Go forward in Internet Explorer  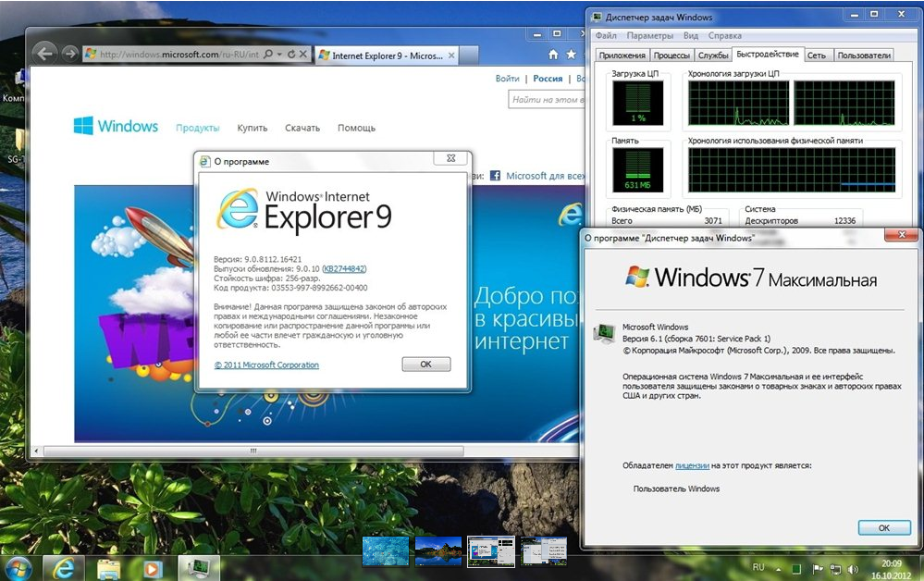pyautogui.click(x=70, y=54)
